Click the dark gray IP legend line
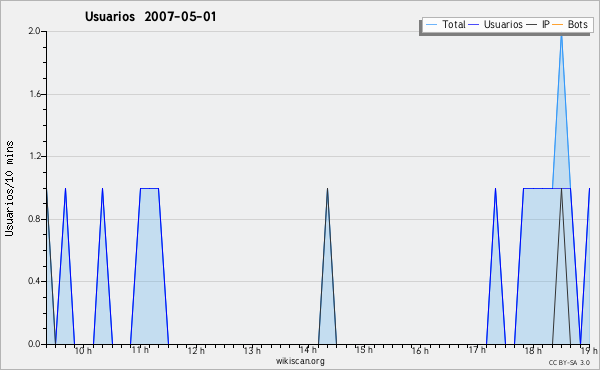The image size is (600, 370). 532,25
